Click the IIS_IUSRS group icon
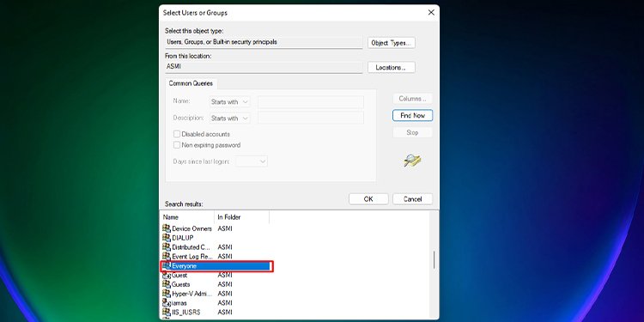Image resolution: width=644 pixels, height=322 pixels. click(167, 313)
